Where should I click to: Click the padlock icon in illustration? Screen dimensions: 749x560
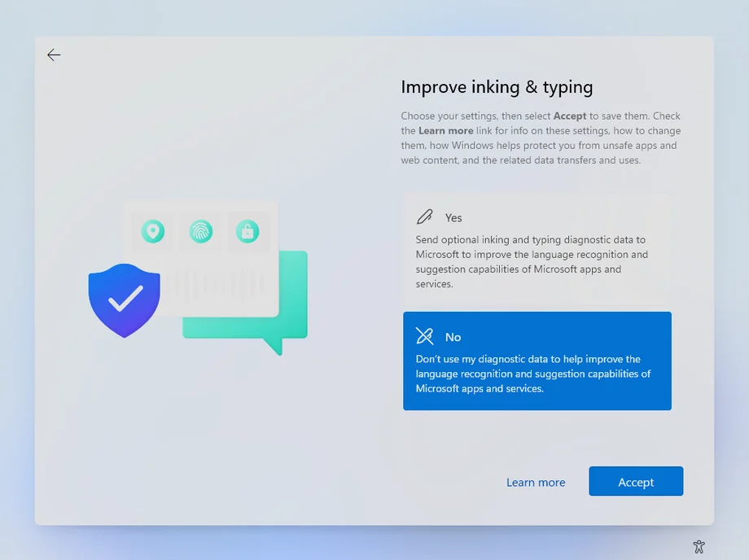[x=247, y=232]
